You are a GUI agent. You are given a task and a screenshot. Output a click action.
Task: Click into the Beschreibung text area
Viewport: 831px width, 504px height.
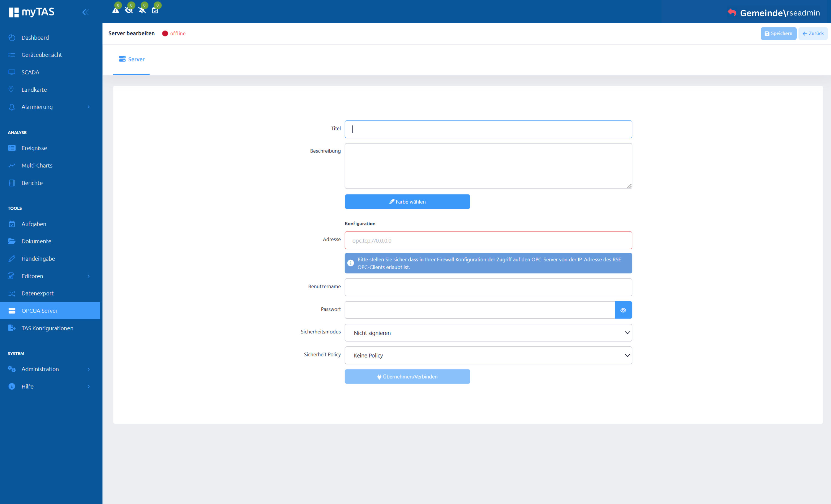click(488, 166)
